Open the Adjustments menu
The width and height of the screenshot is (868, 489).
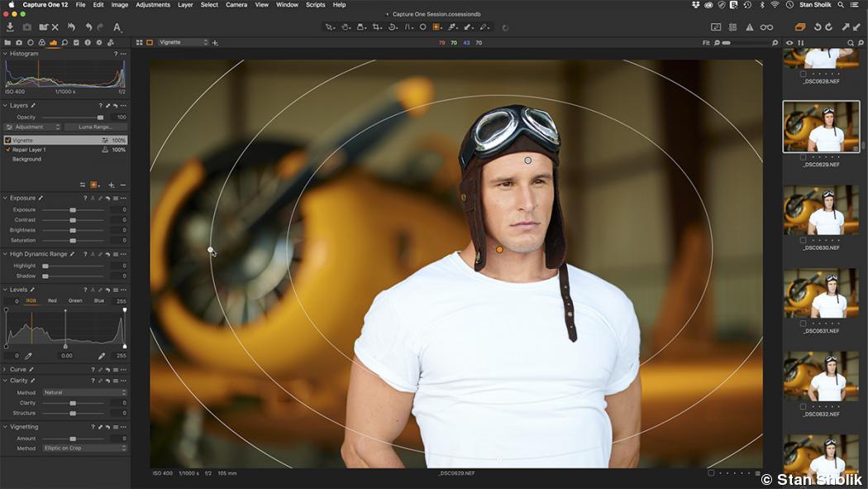pyautogui.click(x=153, y=4)
